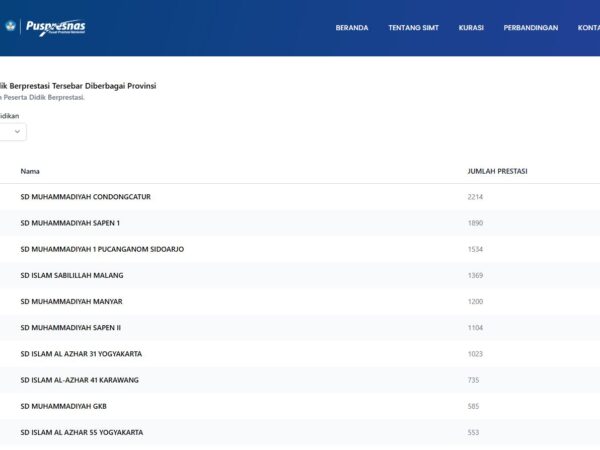This screenshot has height=450, width=600.
Task: Click the Puspresnas logo
Action: click(55, 28)
